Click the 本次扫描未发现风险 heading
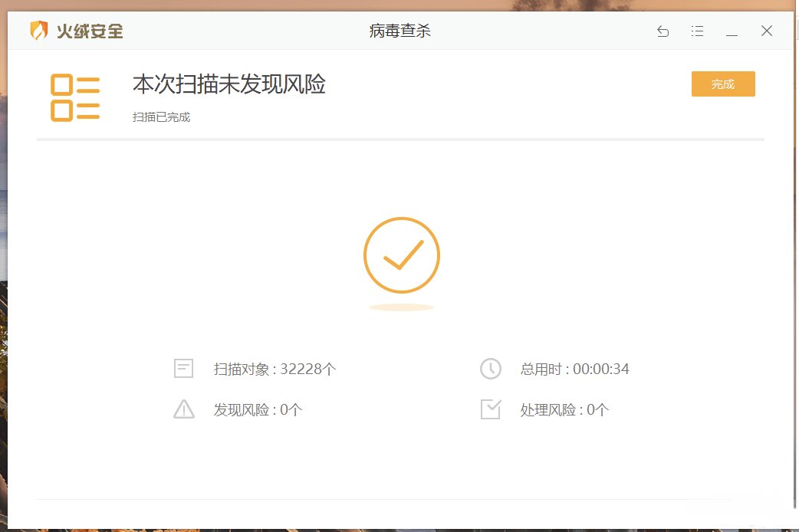Screen dimensions: 799x532 tap(229, 84)
